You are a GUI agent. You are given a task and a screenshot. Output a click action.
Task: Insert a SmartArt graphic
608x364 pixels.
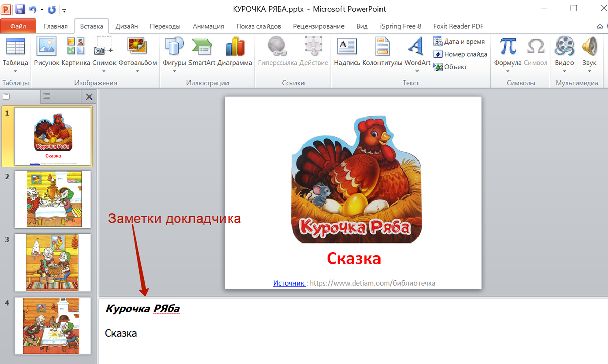pyautogui.click(x=202, y=51)
